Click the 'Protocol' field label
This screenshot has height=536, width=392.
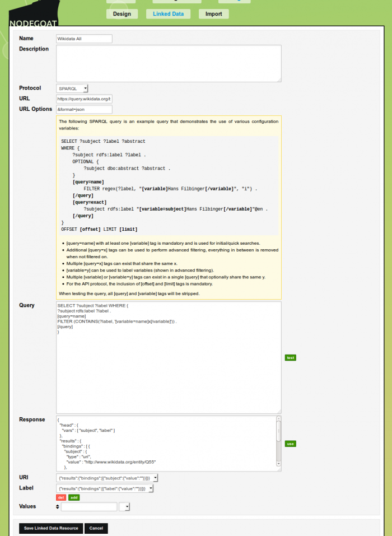[x=30, y=88]
